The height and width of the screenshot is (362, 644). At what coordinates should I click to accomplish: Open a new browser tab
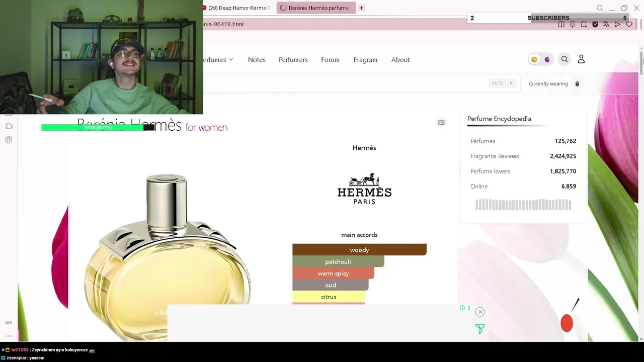click(361, 8)
